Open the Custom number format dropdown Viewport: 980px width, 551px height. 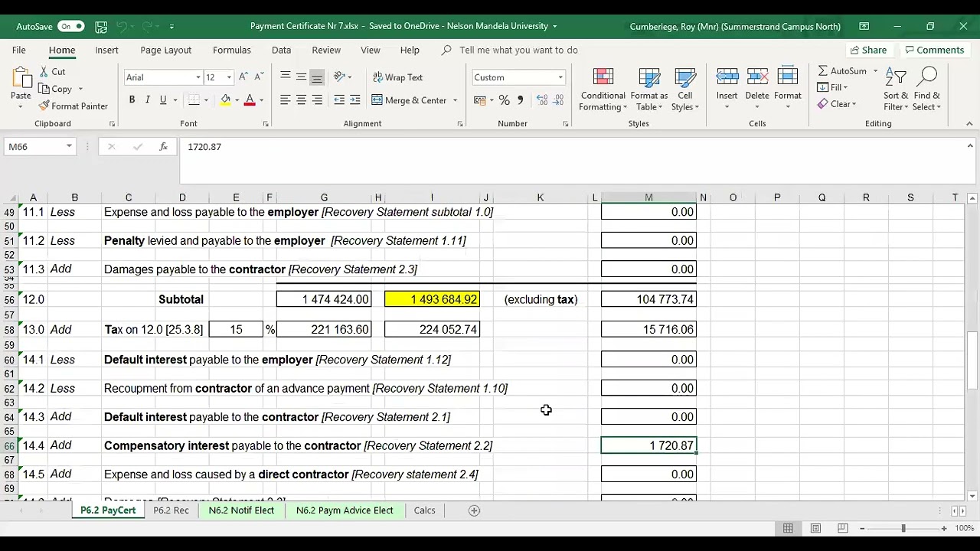tap(560, 77)
